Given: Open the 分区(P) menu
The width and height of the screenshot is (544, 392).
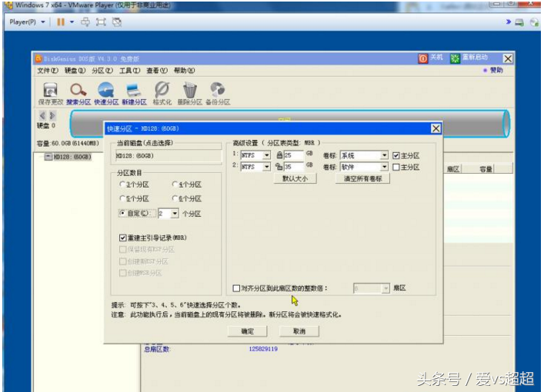Looking at the screenshot, I should (x=102, y=71).
